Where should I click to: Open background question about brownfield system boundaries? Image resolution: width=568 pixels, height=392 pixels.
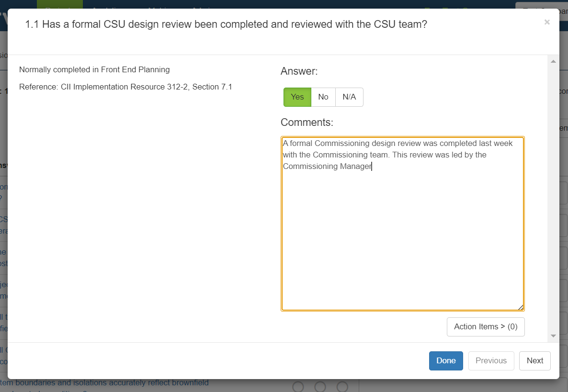104,383
